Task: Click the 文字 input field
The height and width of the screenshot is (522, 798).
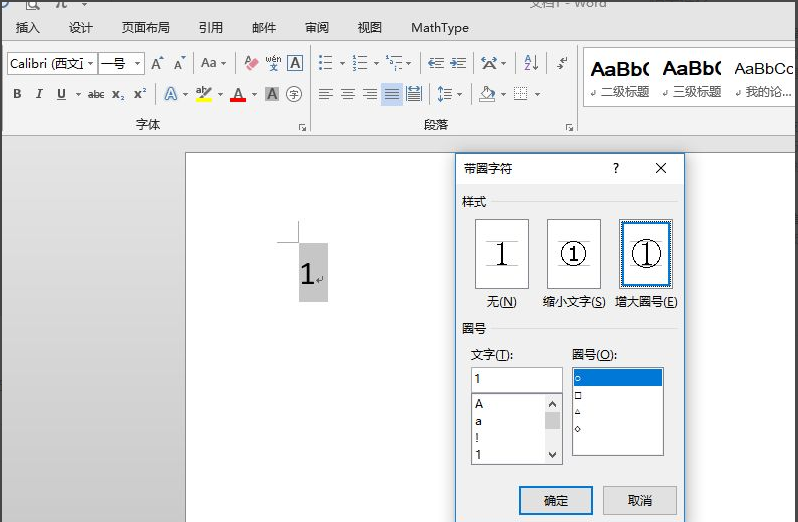Action: 516,380
